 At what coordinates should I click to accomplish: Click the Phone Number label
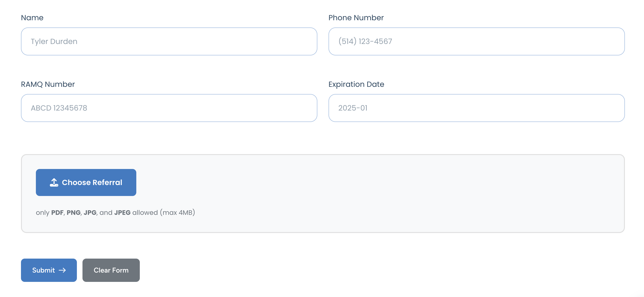pos(356,17)
